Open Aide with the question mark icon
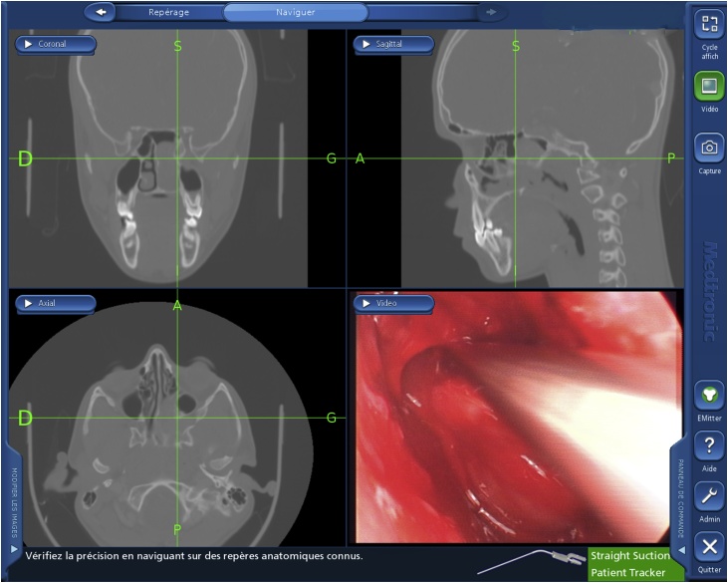728x583 pixels. 708,444
